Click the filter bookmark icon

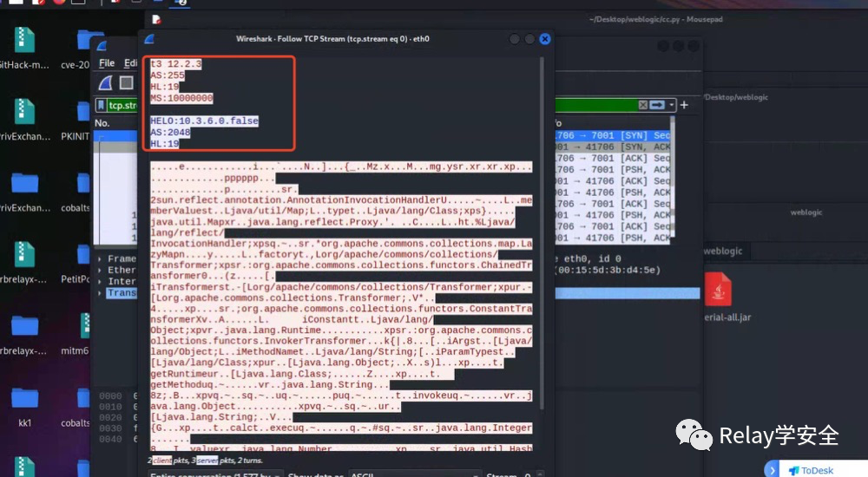[101, 105]
